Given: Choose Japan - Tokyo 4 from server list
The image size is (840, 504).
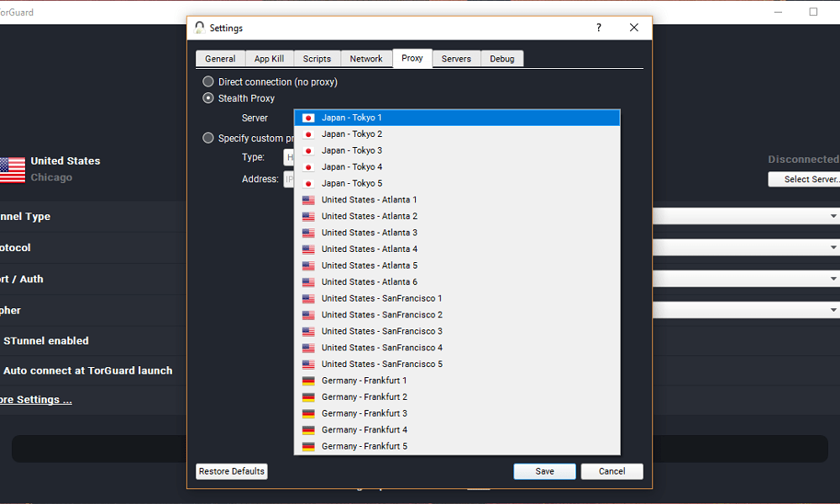Looking at the screenshot, I should [x=457, y=167].
